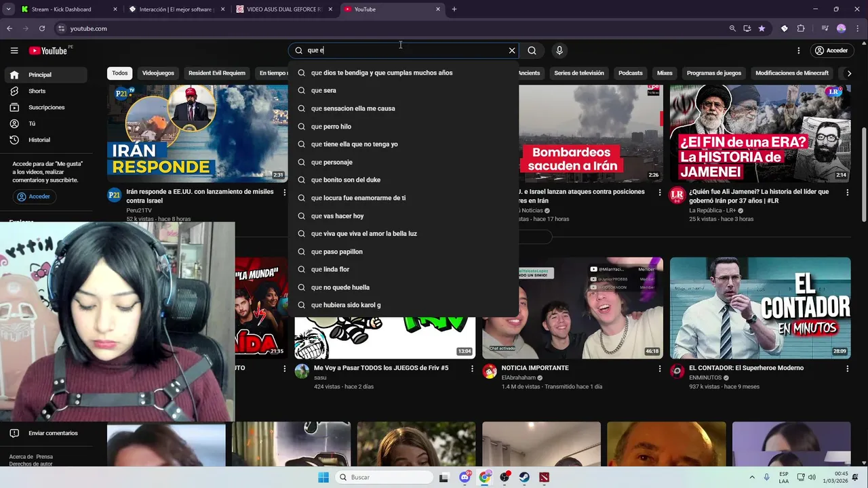Open the 'IRÁN RESPONDE' video thumbnail
Image resolution: width=868 pixels, height=488 pixels.
pos(197,134)
